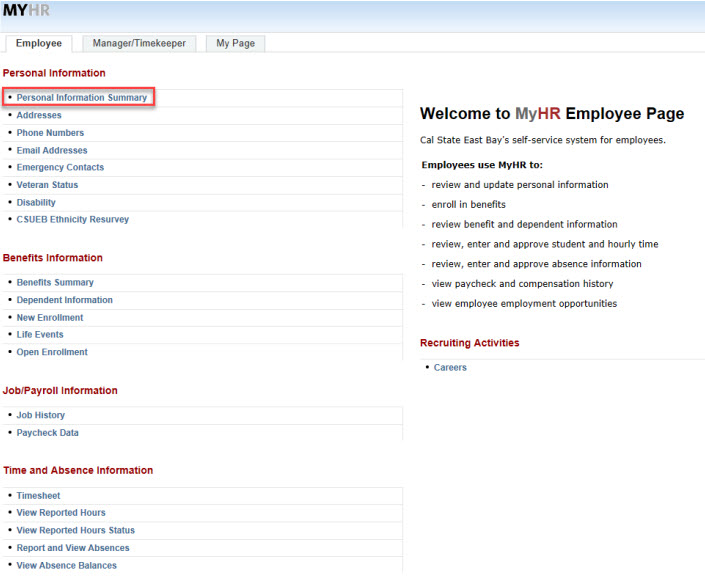This screenshot has width=705, height=576.
Task: Click Time and Absence Information heading
Action: pyautogui.click(x=78, y=470)
